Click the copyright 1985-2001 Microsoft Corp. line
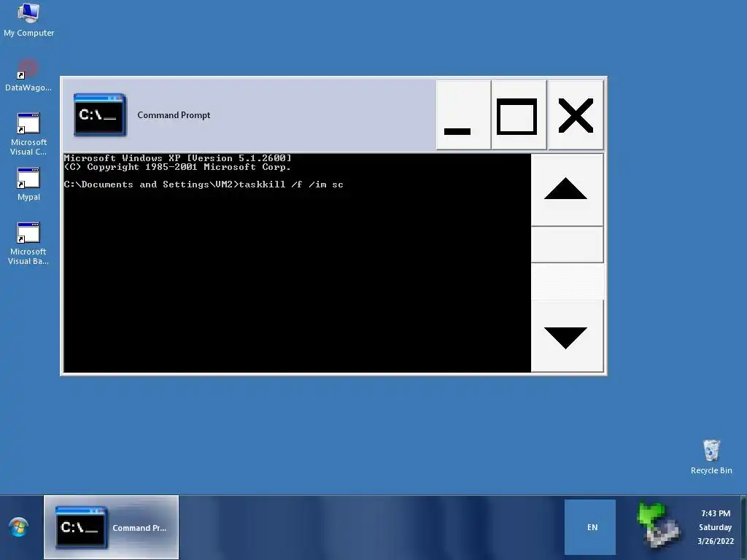Image resolution: width=747 pixels, height=560 pixels. (177, 167)
